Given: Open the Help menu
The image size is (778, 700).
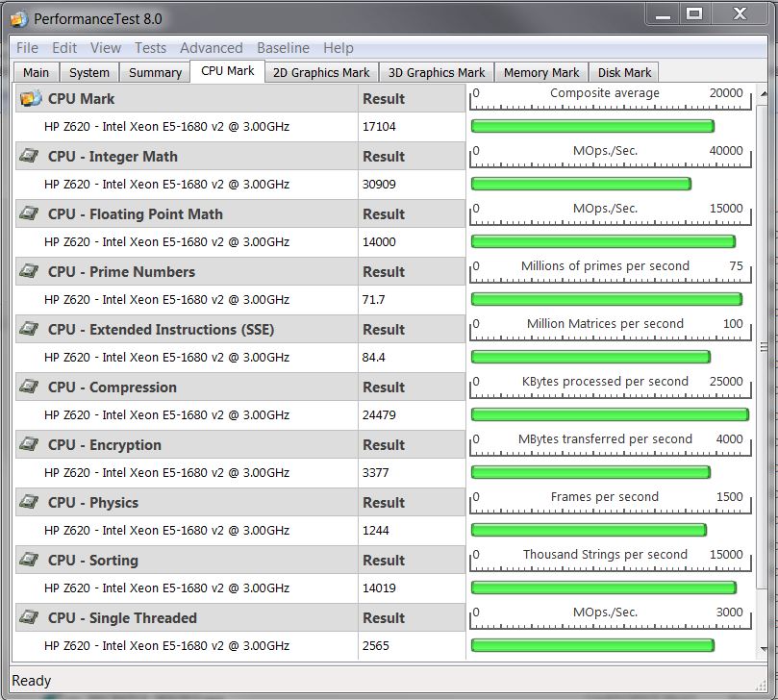Looking at the screenshot, I should point(339,48).
